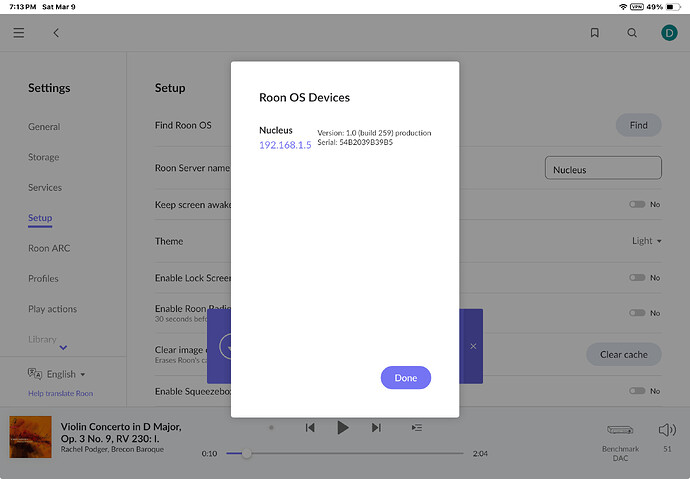
Task: Click artist Rachel Podger, Brecon Baroque
Action: (112, 450)
